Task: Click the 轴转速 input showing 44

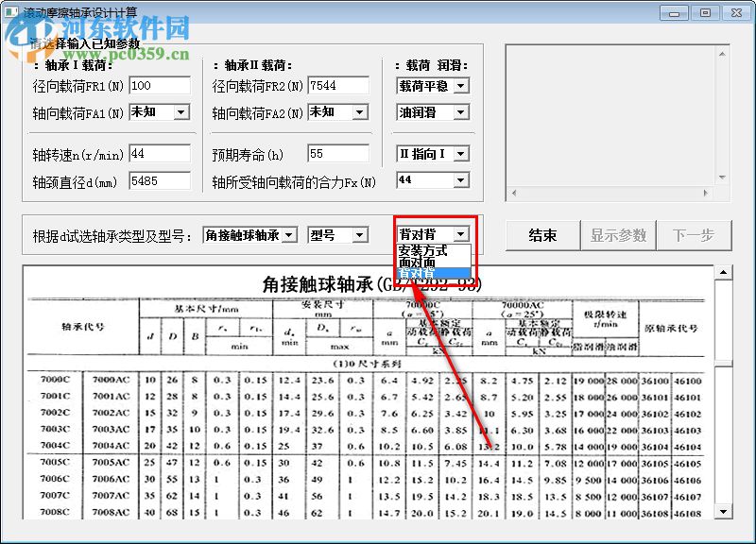Action: (160, 152)
